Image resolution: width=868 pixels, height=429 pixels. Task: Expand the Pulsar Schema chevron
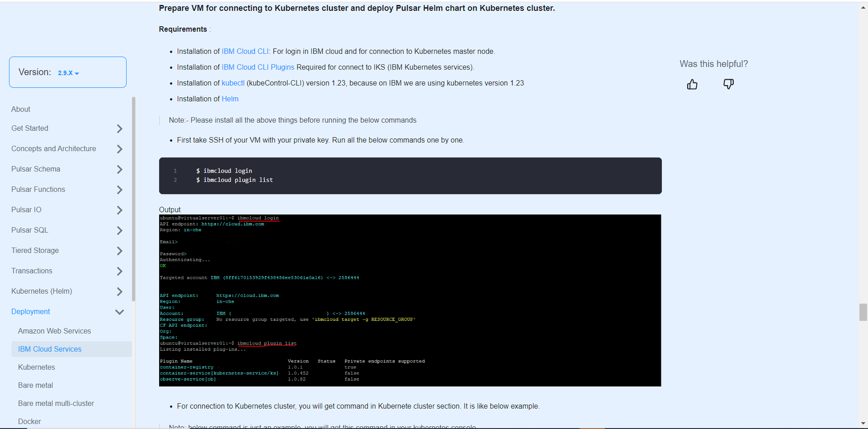pyautogui.click(x=119, y=169)
